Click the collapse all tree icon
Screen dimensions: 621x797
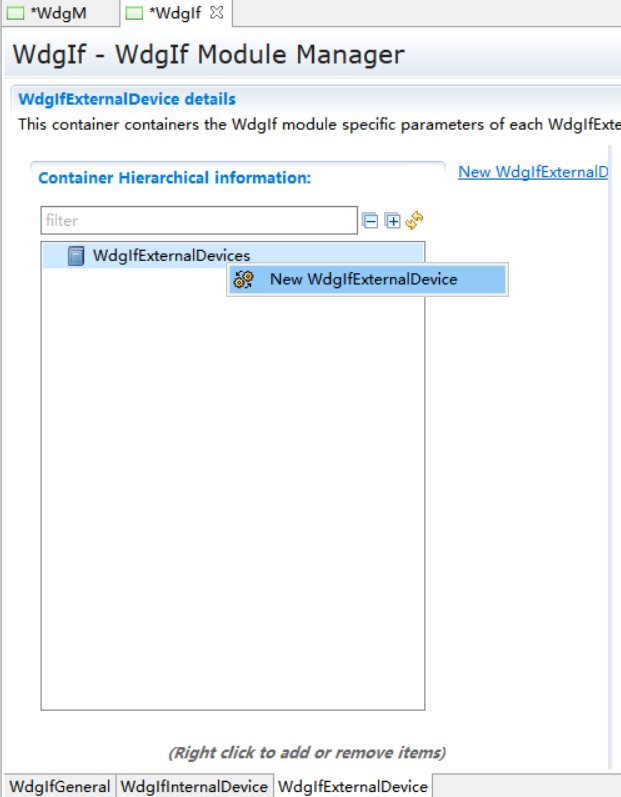370,221
